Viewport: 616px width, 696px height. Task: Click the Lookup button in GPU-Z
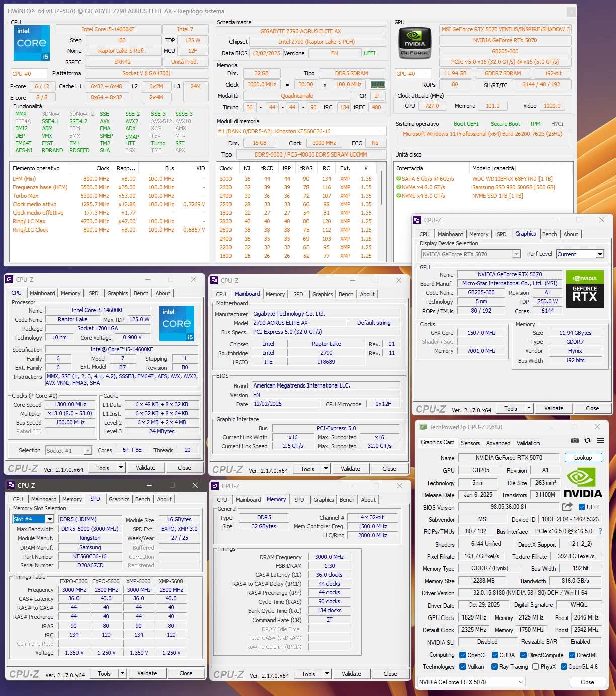coord(583,458)
